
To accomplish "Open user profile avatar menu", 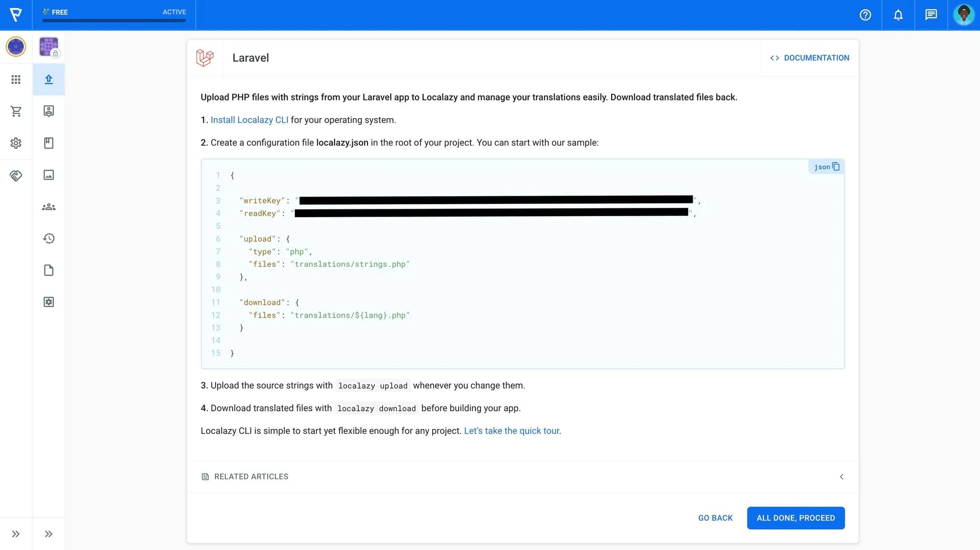I will [x=963, y=15].
